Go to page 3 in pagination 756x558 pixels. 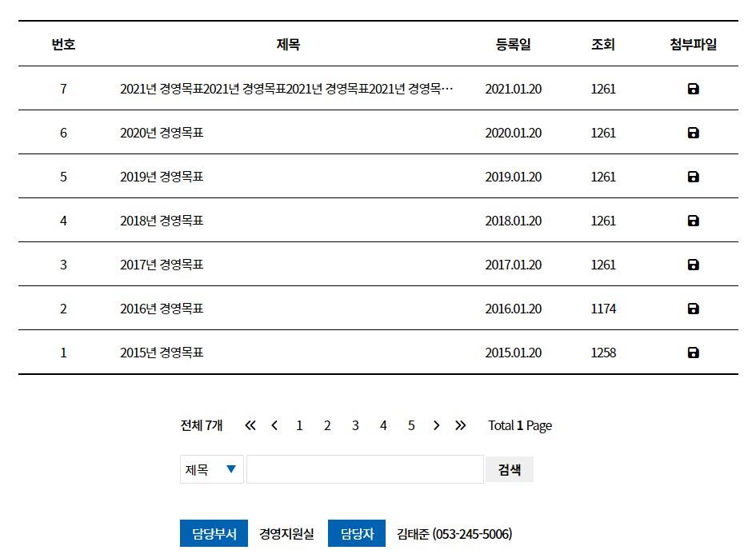(x=355, y=425)
